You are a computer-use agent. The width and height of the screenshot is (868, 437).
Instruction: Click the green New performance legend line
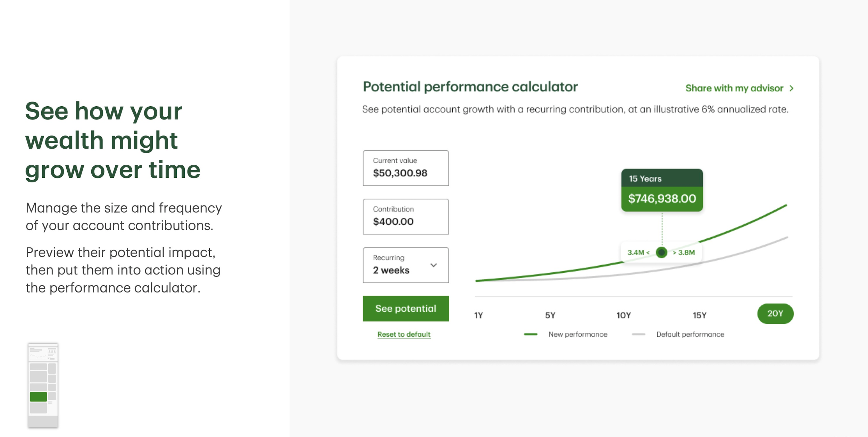point(531,334)
